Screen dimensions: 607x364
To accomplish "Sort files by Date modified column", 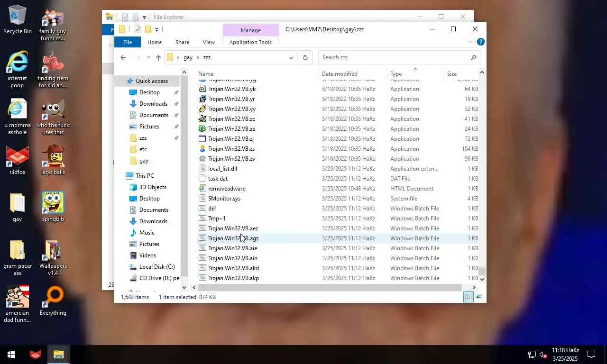I will 353,73.
